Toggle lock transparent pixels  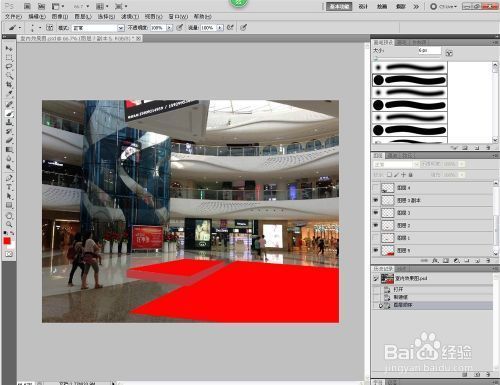point(389,175)
